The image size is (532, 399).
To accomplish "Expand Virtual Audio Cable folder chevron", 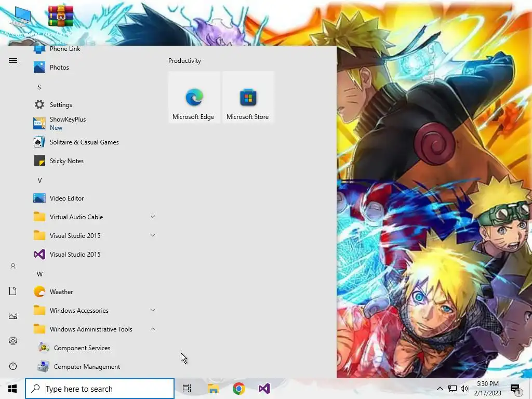I will (x=153, y=217).
